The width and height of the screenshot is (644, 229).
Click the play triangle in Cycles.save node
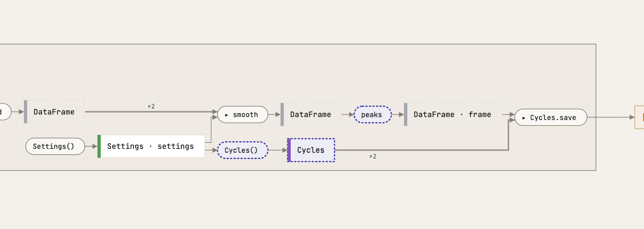(524, 118)
